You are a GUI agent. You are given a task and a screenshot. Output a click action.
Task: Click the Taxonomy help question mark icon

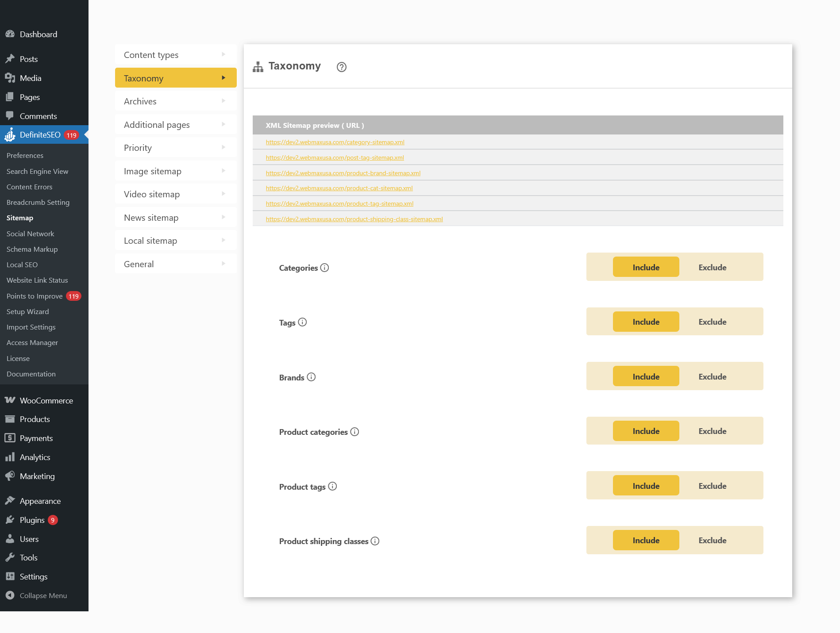coord(341,67)
